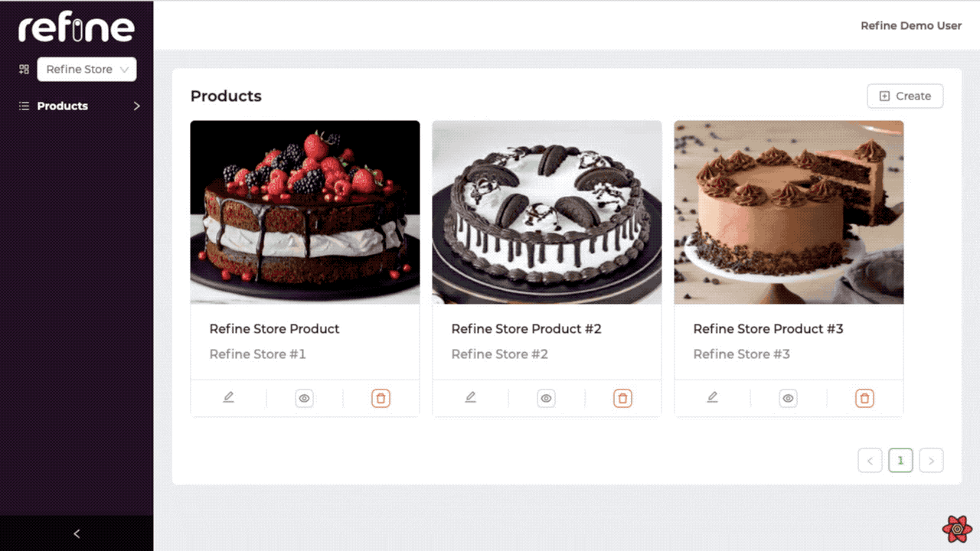Click the chocolate berry cake thumbnail
Image resolution: width=980 pixels, height=551 pixels.
click(305, 212)
